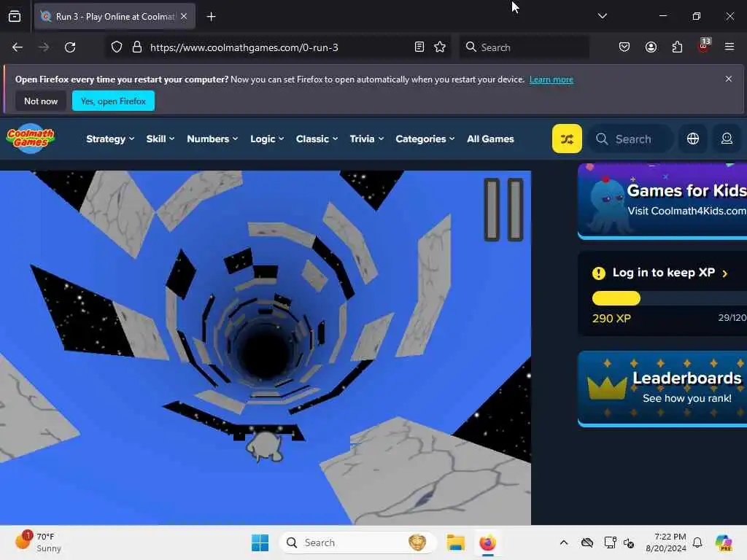747x560 pixels.
Task: Open the Coolmath user account icon
Action: tap(727, 139)
